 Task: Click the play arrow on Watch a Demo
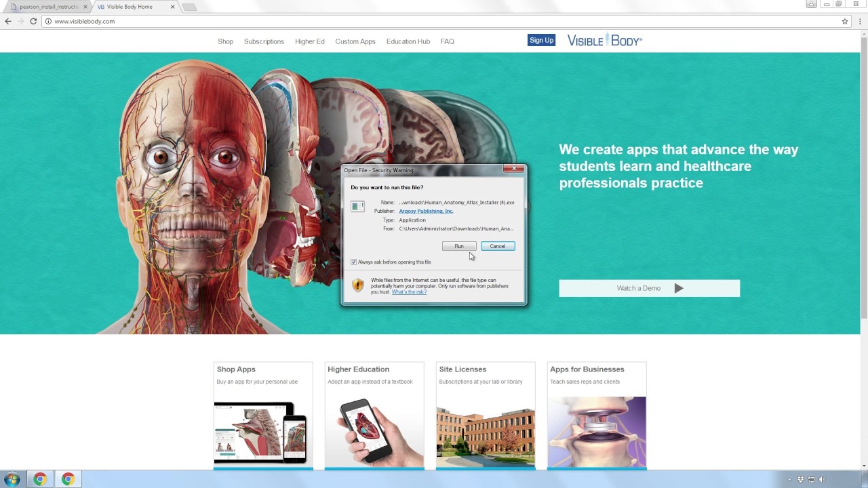(x=679, y=288)
